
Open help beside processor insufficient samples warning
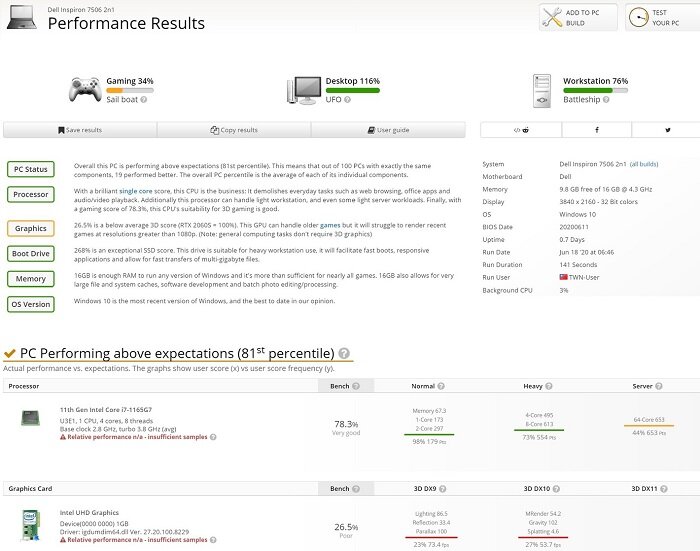point(213,437)
